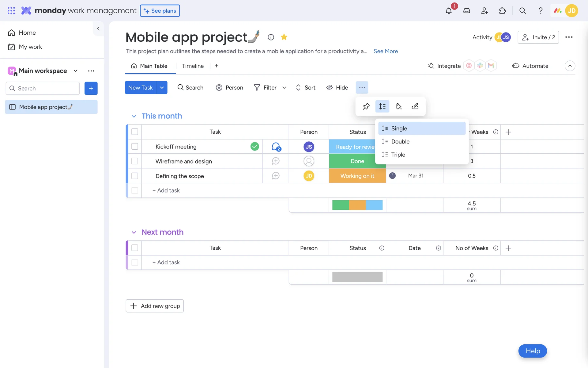Favorite the board with the star icon
Viewport: 588px width, 368px height.
pyautogui.click(x=284, y=37)
